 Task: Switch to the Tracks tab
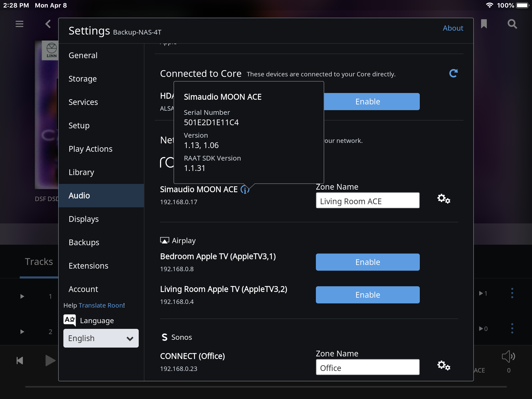click(x=39, y=262)
